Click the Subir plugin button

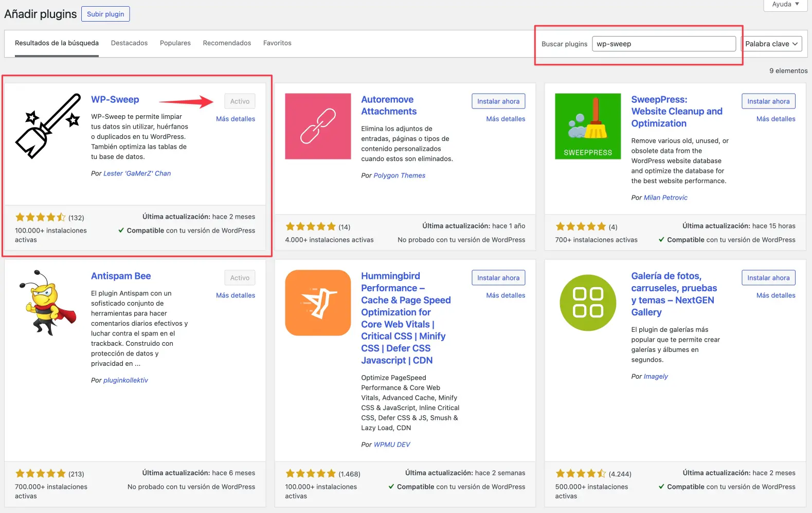pyautogui.click(x=105, y=14)
